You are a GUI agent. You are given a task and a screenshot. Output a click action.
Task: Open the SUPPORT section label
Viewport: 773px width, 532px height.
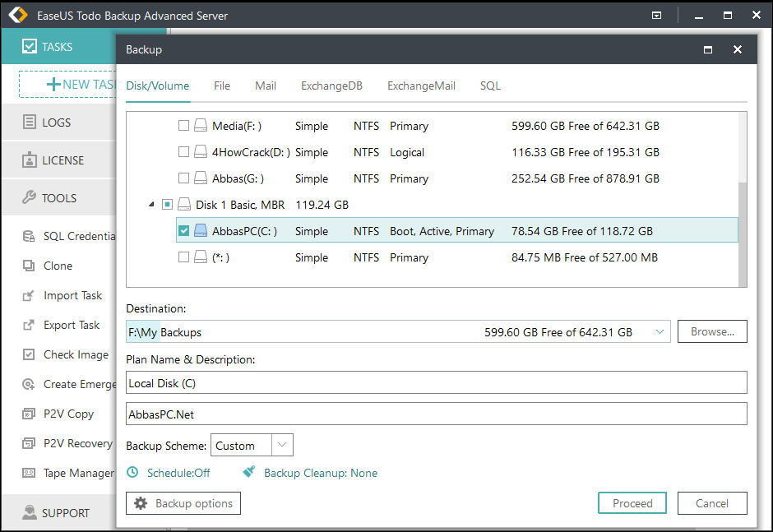[x=66, y=513]
